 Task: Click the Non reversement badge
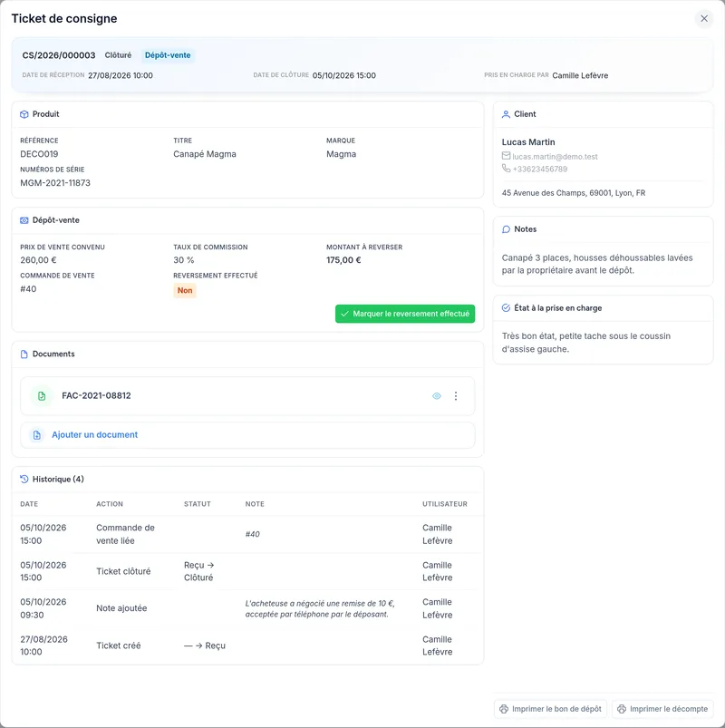coord(185,291)
